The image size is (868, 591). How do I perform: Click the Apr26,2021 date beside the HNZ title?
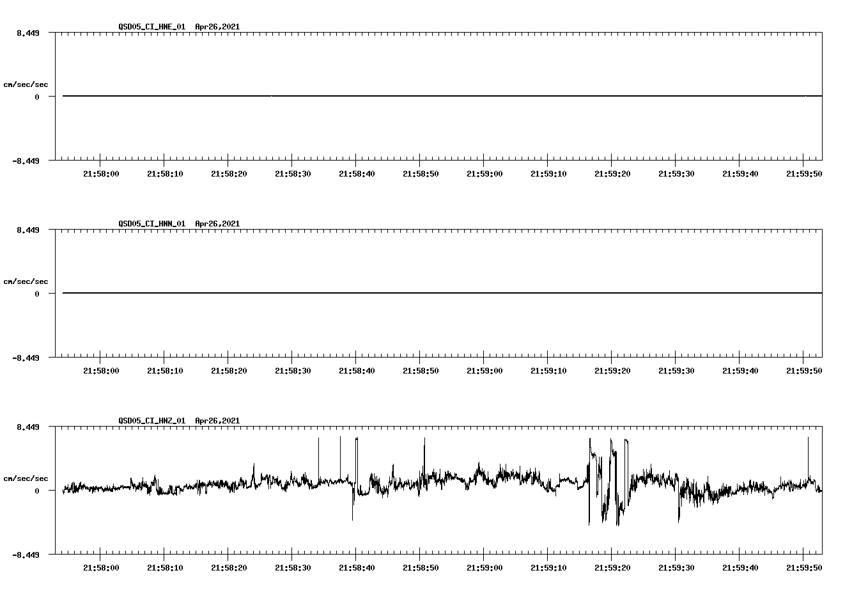pyautogui.click(x=216, y=421)
